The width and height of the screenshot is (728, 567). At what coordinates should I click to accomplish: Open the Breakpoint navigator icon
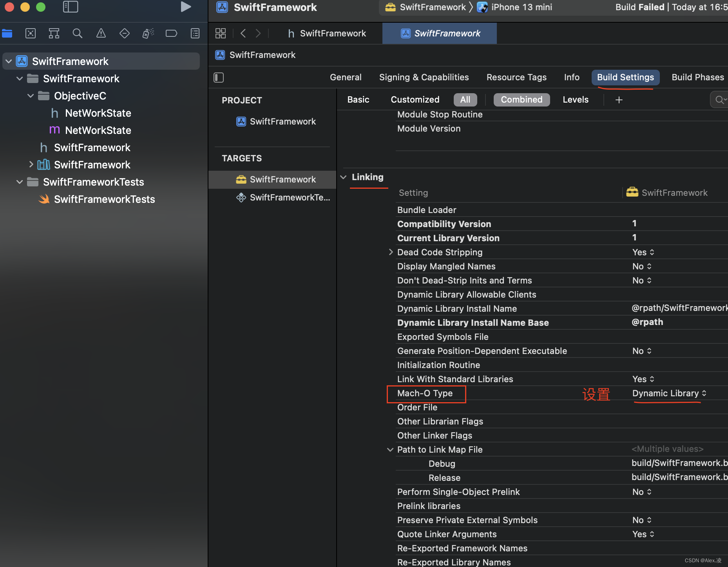click(x=171, y=34)
